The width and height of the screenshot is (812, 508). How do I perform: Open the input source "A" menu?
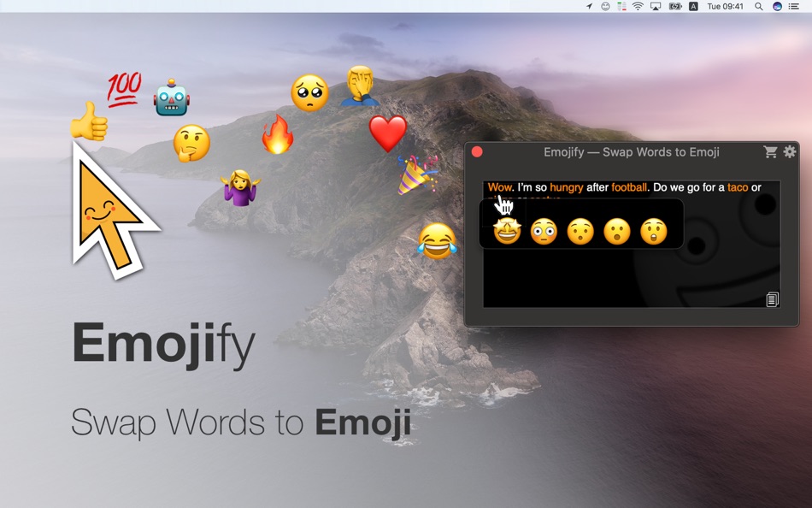(693, 6)
